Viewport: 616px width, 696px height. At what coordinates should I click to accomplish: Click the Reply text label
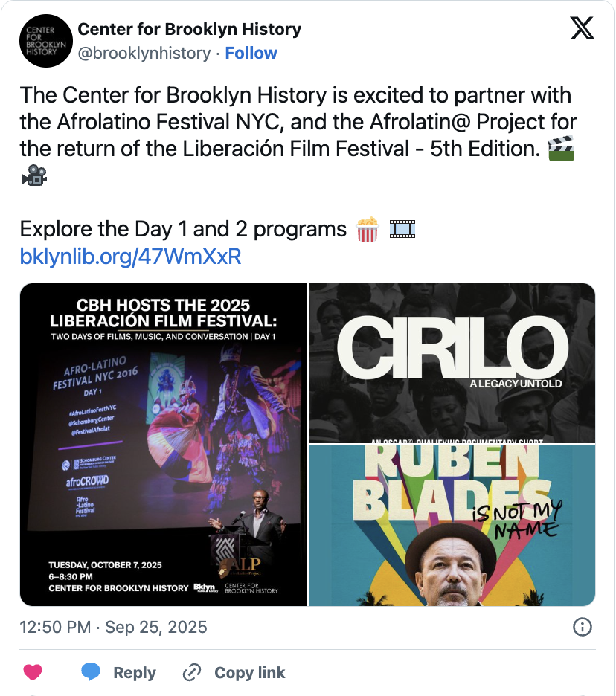tap(135, 673)
